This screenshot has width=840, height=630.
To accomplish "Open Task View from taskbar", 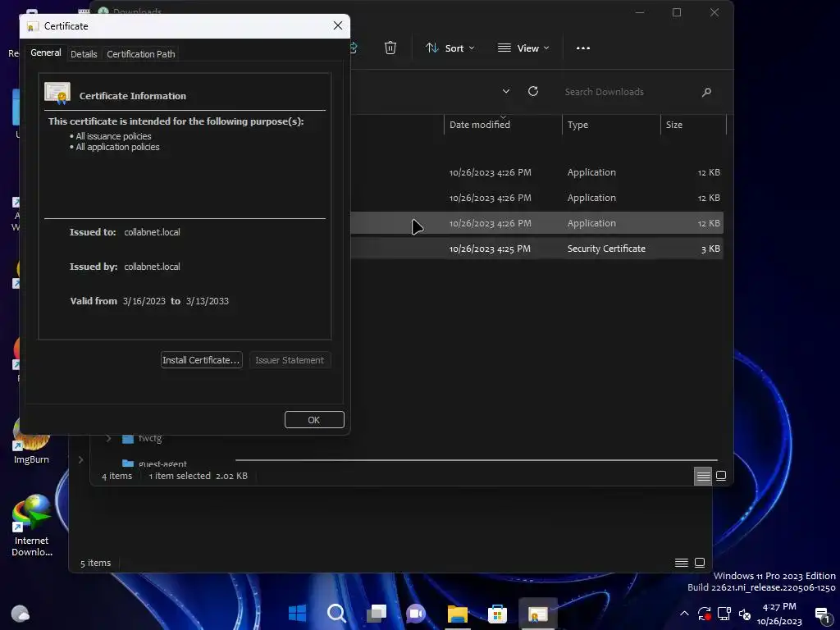I will 377,613.
